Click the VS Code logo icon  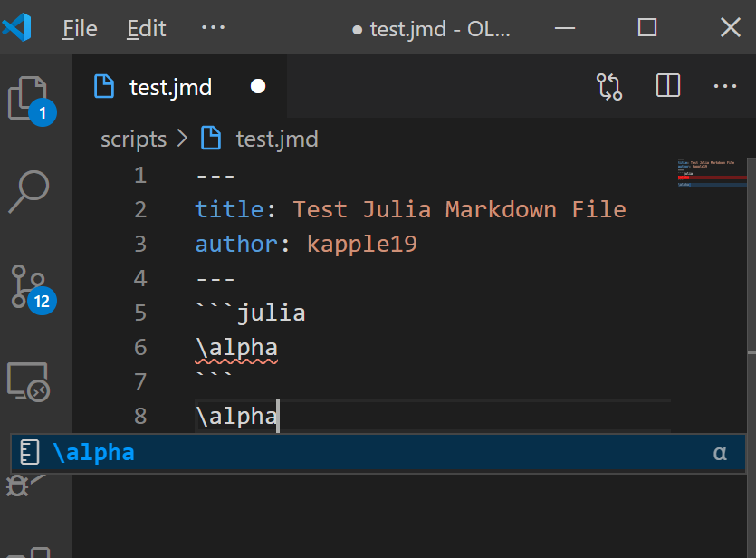[x=17, y=27]
